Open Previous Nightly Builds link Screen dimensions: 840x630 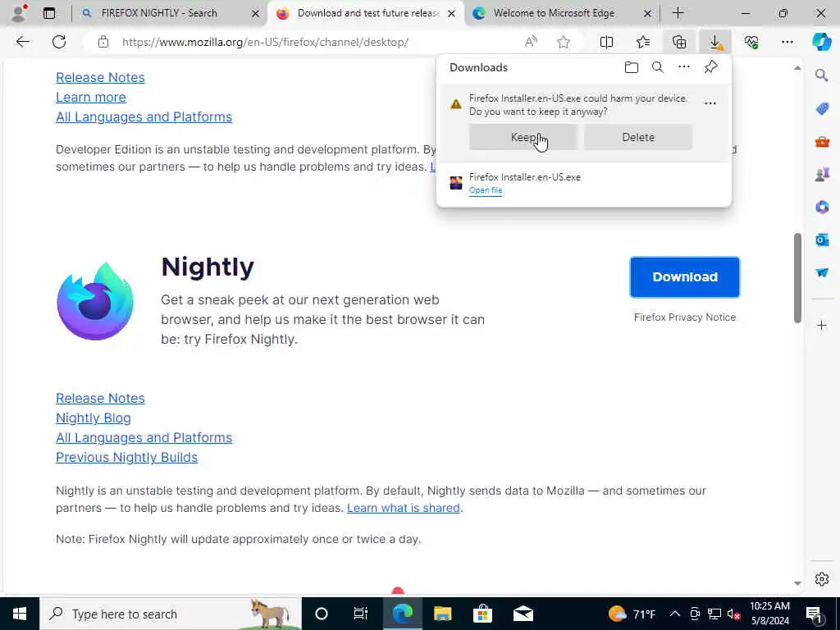point(126,457)
